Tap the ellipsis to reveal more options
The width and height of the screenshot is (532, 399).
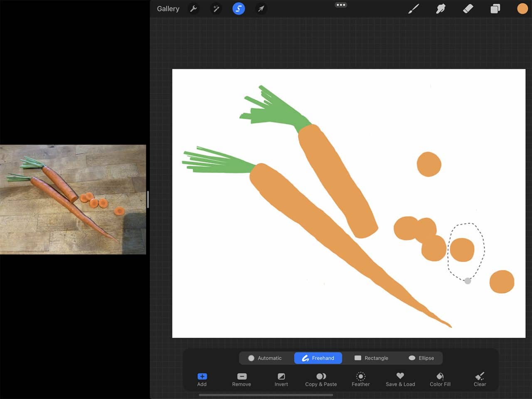341,5
